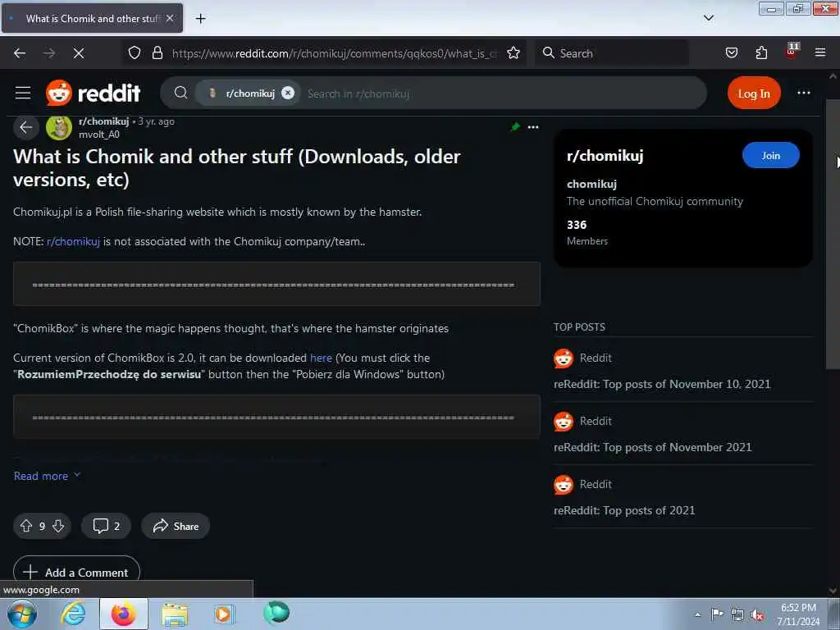Go back using Firefox back arrow
The image size is (840, 630).
click(x=20, y=53)
